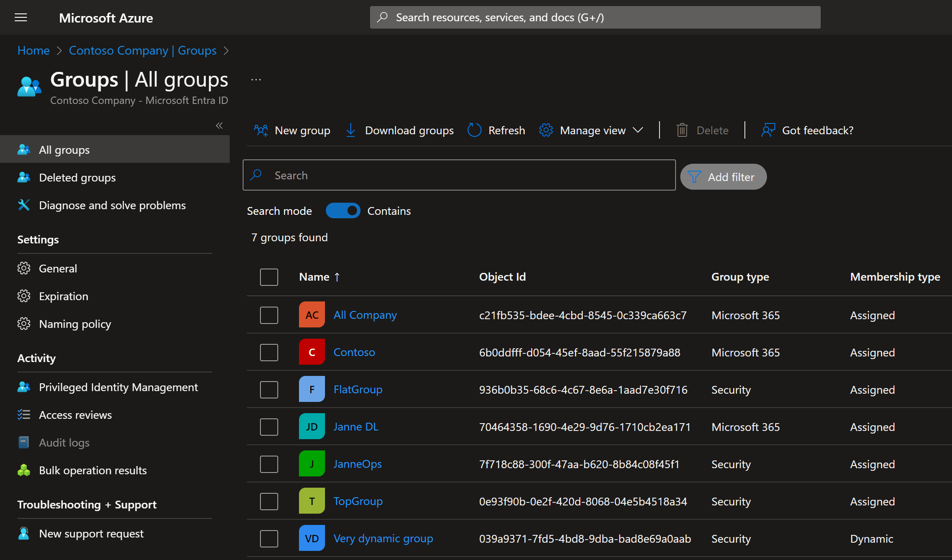Open the JanneOps group link

(x=357, y=464)
